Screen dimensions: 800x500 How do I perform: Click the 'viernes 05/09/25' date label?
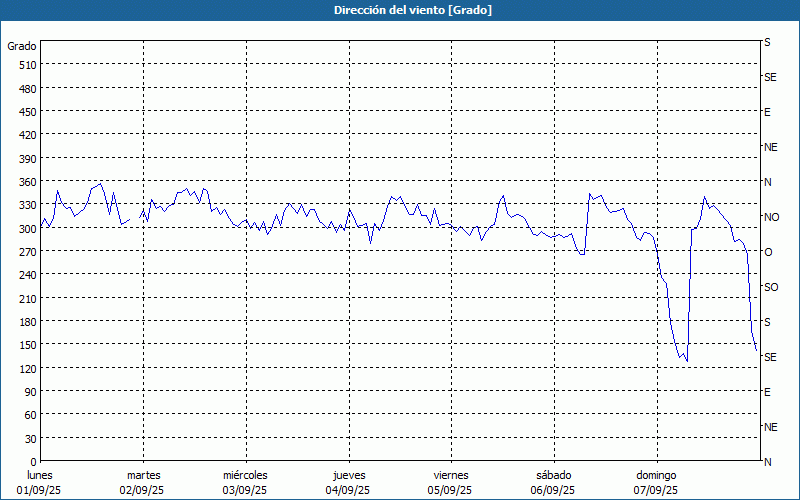click(x=450, y=483)
